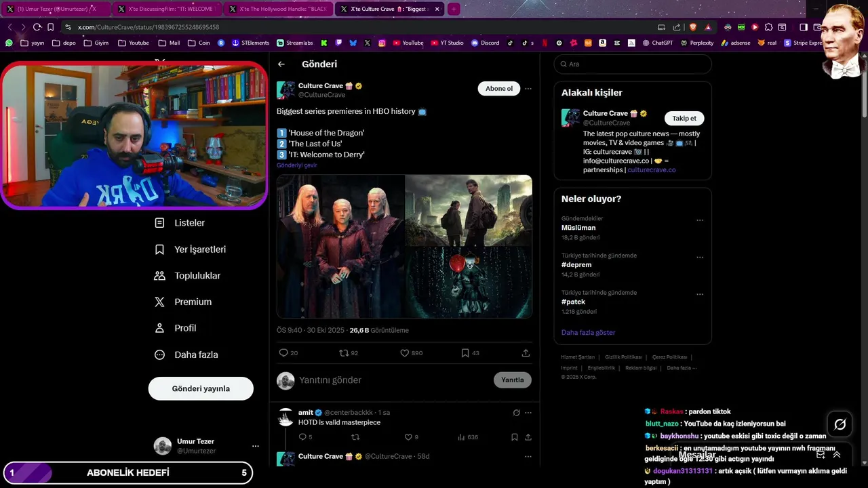Click the Ara search field
Viewport: 868px width, 488px height.
633,64
